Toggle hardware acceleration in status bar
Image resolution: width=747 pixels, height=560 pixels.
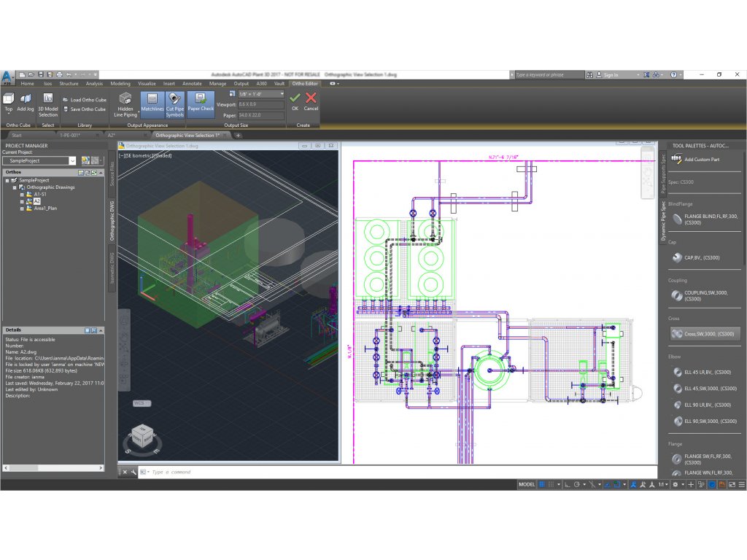tap(712, 485)
